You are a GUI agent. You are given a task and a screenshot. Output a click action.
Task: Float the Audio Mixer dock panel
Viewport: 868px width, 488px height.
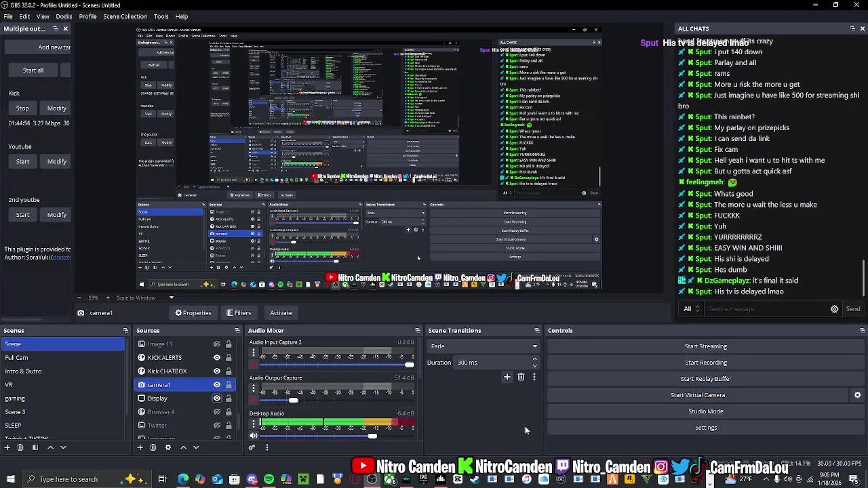418,331
